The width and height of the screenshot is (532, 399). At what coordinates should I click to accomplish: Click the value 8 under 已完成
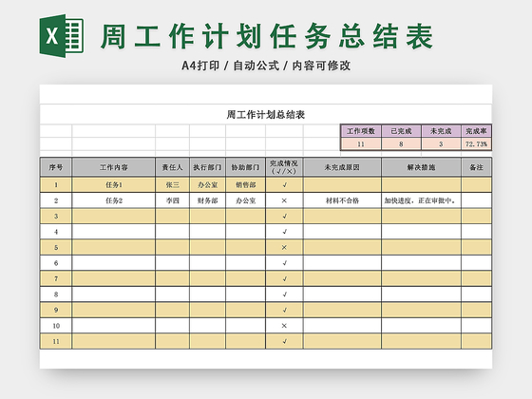pyautogui.click(x=401, y=143)
